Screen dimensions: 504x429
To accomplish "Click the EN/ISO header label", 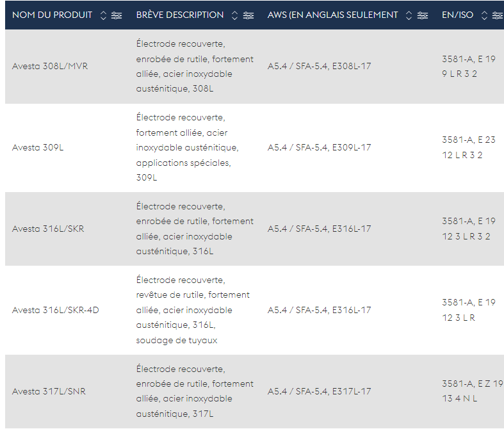I will tap(457, 15).
